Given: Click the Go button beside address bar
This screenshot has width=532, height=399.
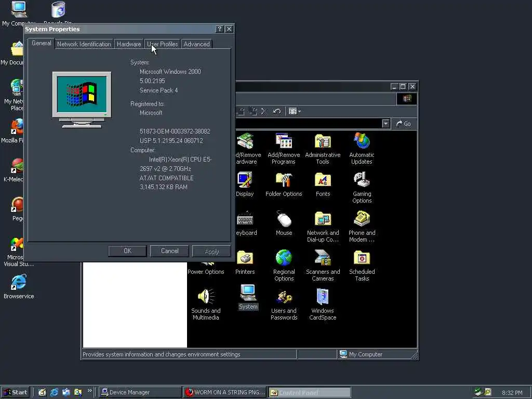Looking at the screenshot, I should (x=404, y=124).
